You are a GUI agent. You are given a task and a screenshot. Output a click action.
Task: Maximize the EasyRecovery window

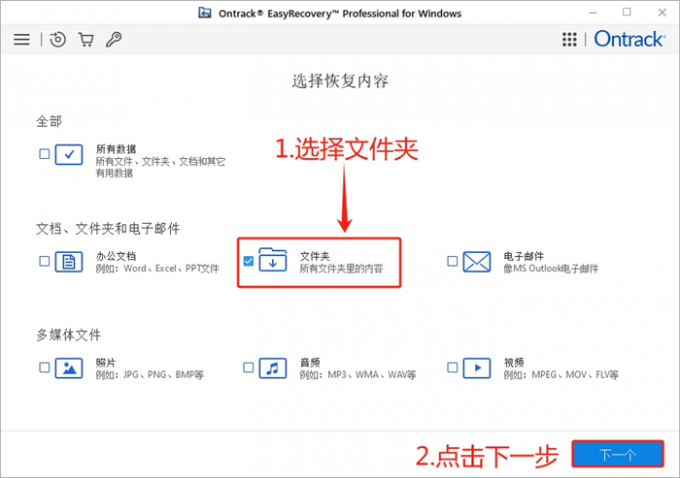click(x=627, y=12)
